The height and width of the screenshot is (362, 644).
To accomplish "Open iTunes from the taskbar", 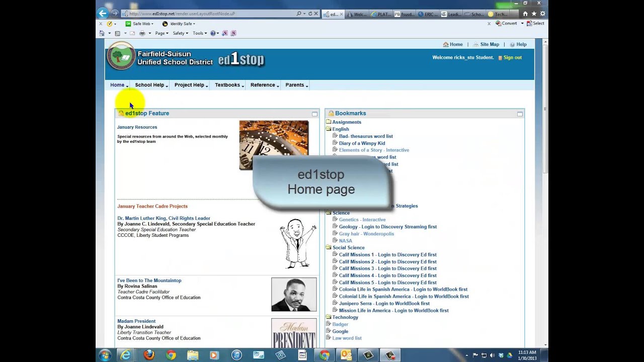I will click(236, 355).
